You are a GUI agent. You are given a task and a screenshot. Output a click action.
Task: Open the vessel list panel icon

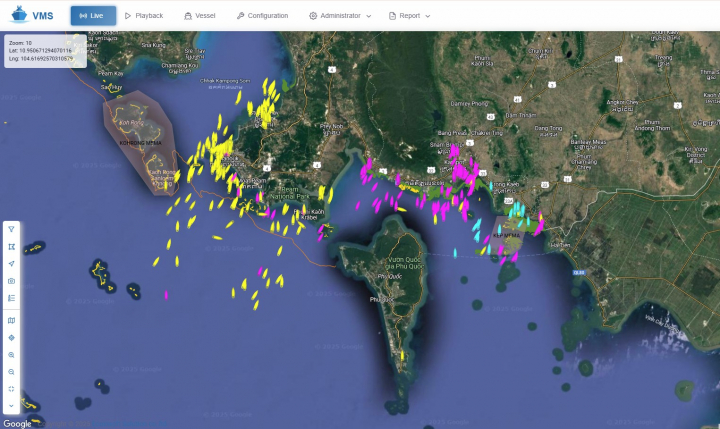coord(11,298)
